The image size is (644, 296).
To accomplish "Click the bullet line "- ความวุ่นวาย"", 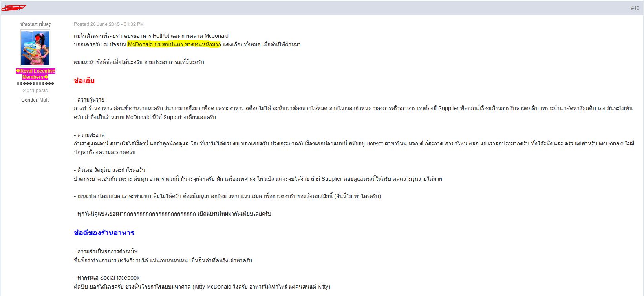I will pos(89,100).
